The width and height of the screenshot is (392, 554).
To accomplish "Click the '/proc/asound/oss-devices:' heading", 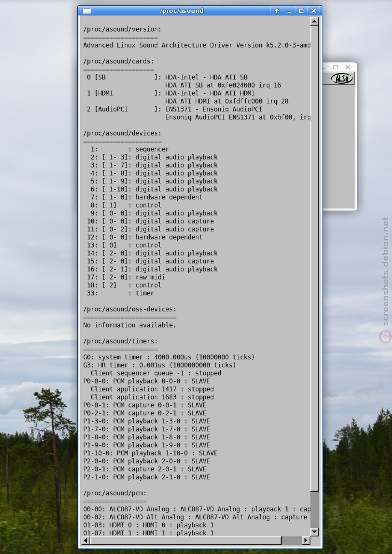I will tap(130, 309).
